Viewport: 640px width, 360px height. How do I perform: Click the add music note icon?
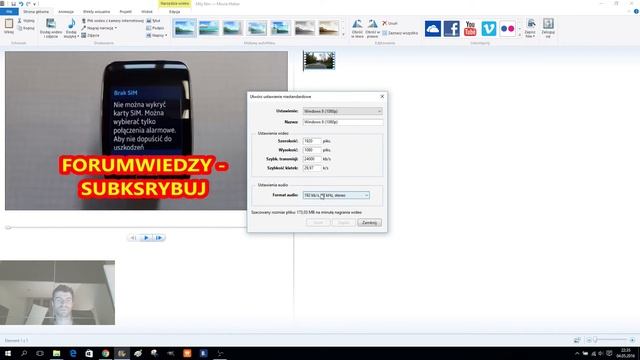[71, 23]
